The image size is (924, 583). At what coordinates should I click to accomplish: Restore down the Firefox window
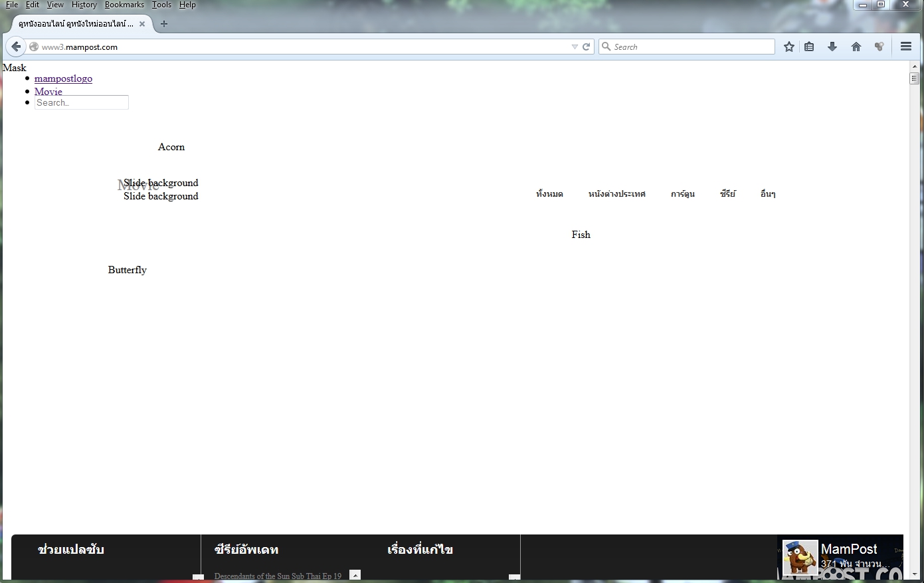click(881, 5)
